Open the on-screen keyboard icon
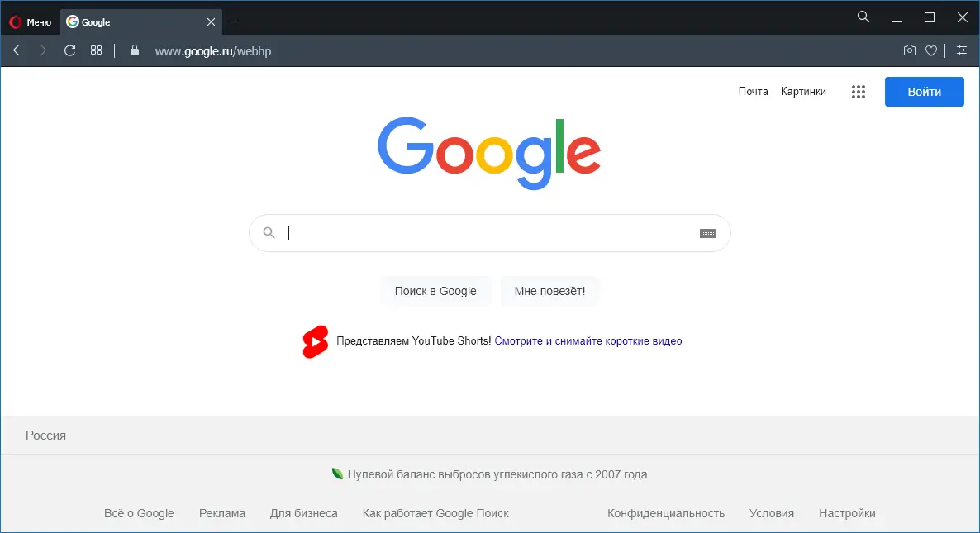The height and width of the screenshot is (533, 980). click(x=707, y=233)
